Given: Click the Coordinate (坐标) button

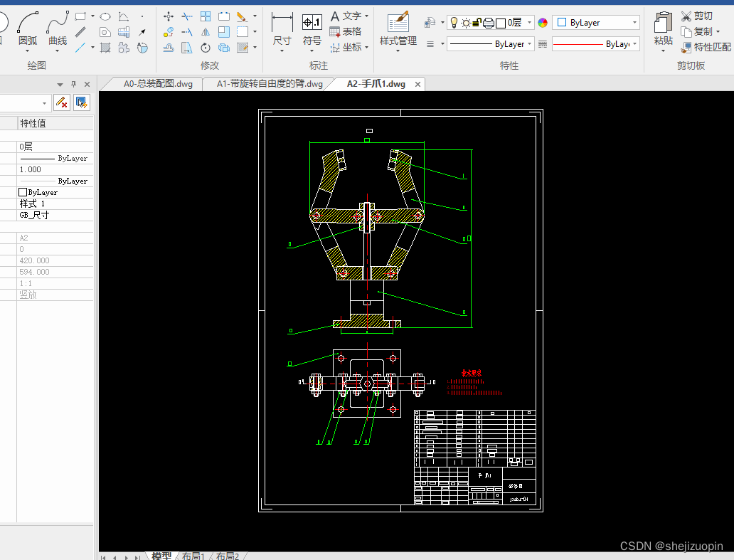Looking at the screenshot, I should [346, 47].
